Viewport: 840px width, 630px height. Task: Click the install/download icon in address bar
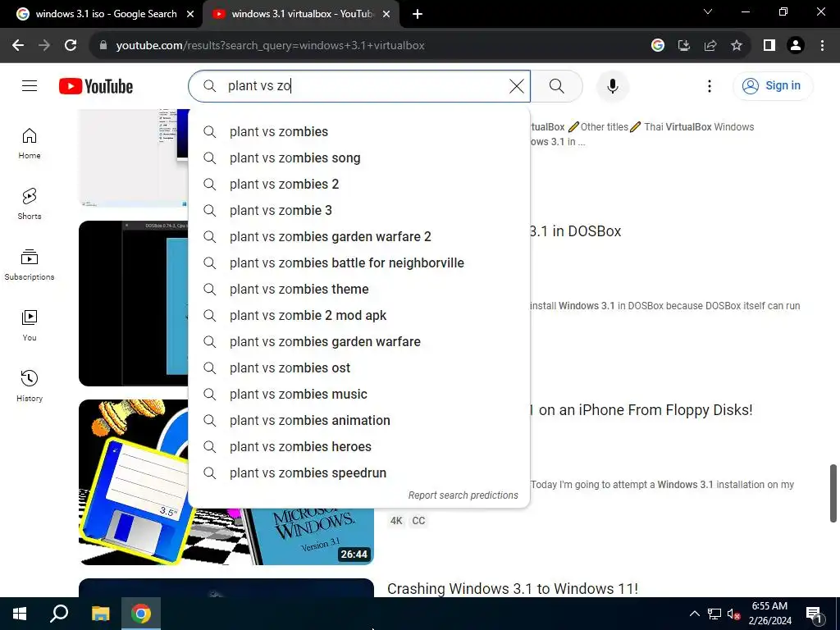[x=684, y=46]
